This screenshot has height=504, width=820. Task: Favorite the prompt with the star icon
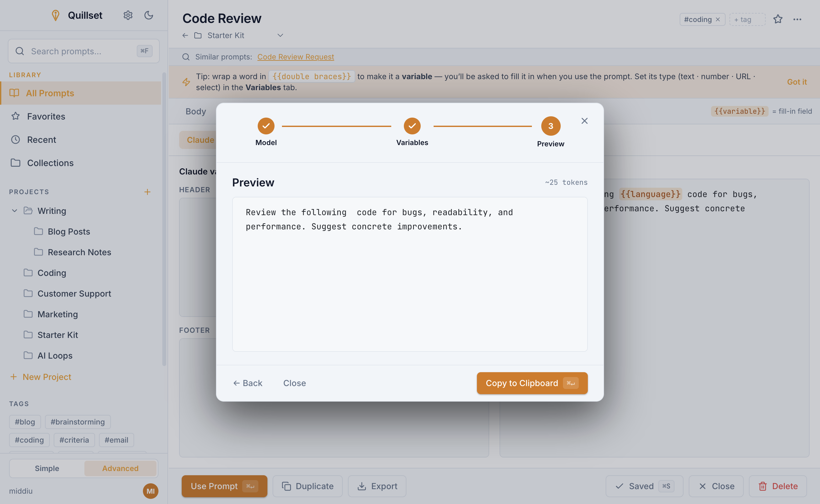point(778,19)
